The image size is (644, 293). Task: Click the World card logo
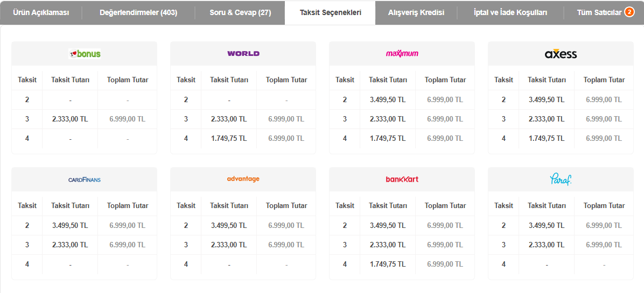[x=243, y=54]
